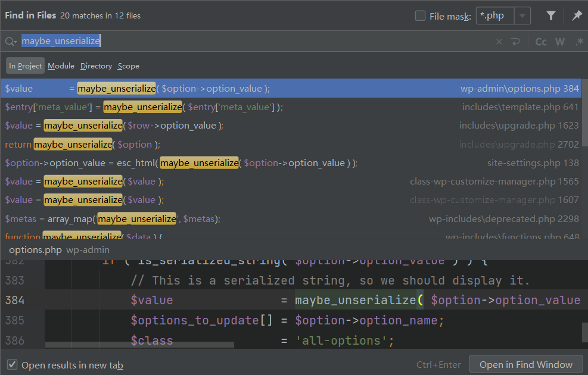Enable the File mask checkbox
The height and width of the screenshot is (375, 588).
[x=420, y=16]
